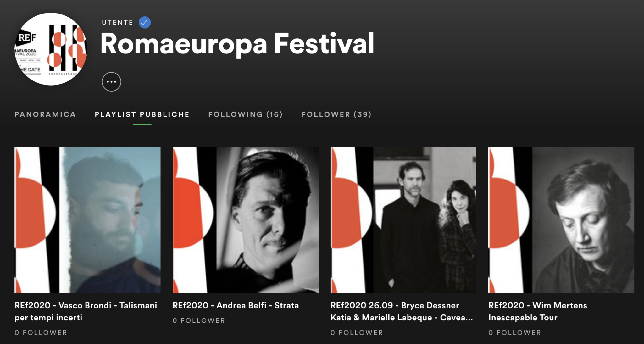Click follower count under Vasco Brondi playlist
The image size is (644, 344).
pyautogui.click(x=41, y=332)
